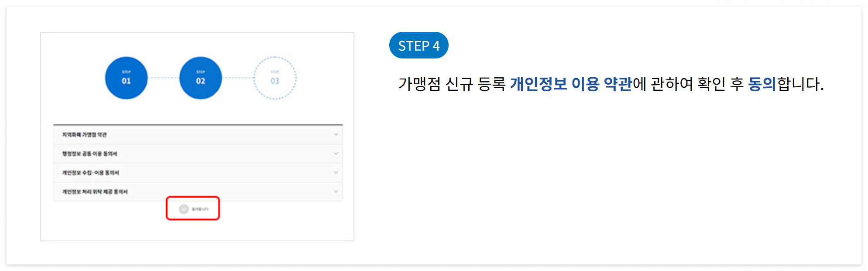Click the 개인정보 이용 약관 blue link
868x271 pixels.
tap(570, 86)
